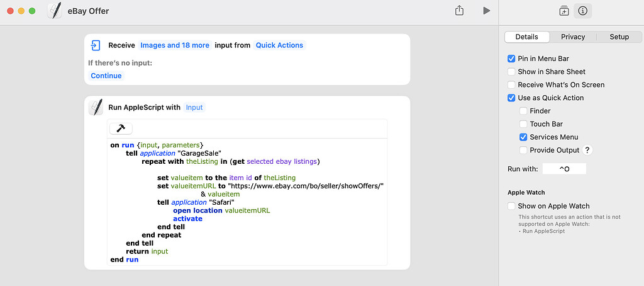Click the eBay Offer shortcut icon
Screen dimensions: 644x286
[x=55, y=11]
